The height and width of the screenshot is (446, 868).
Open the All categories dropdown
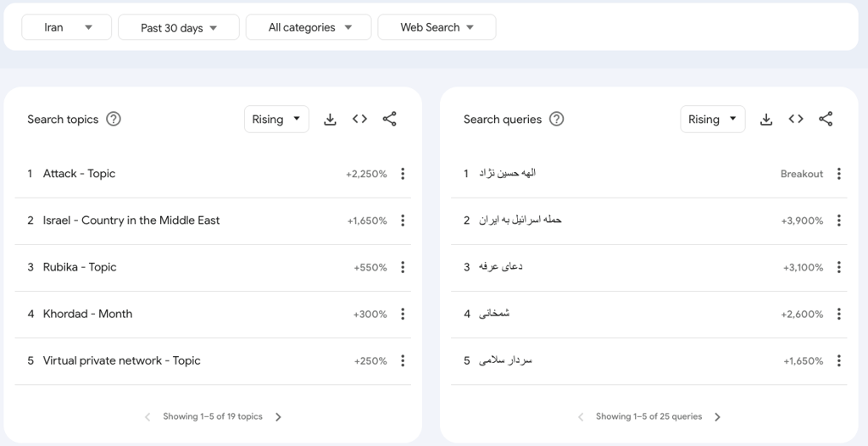(x=309, y=27)
